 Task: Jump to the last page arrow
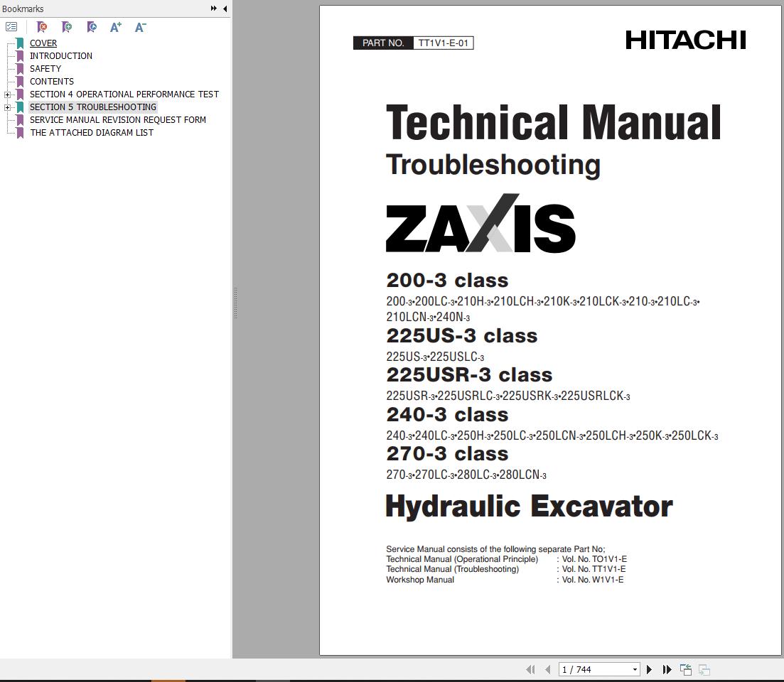pyautogui.click(x=667, y=669)
